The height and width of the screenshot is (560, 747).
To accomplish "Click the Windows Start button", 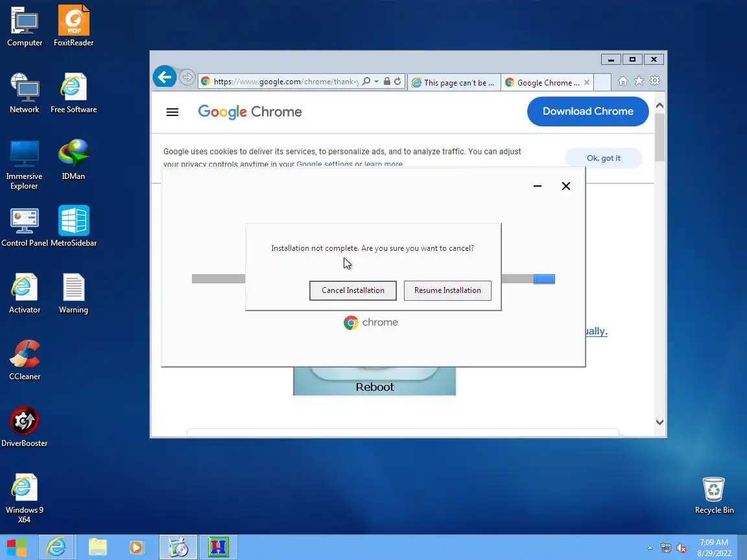I will [x=17, y=547].
